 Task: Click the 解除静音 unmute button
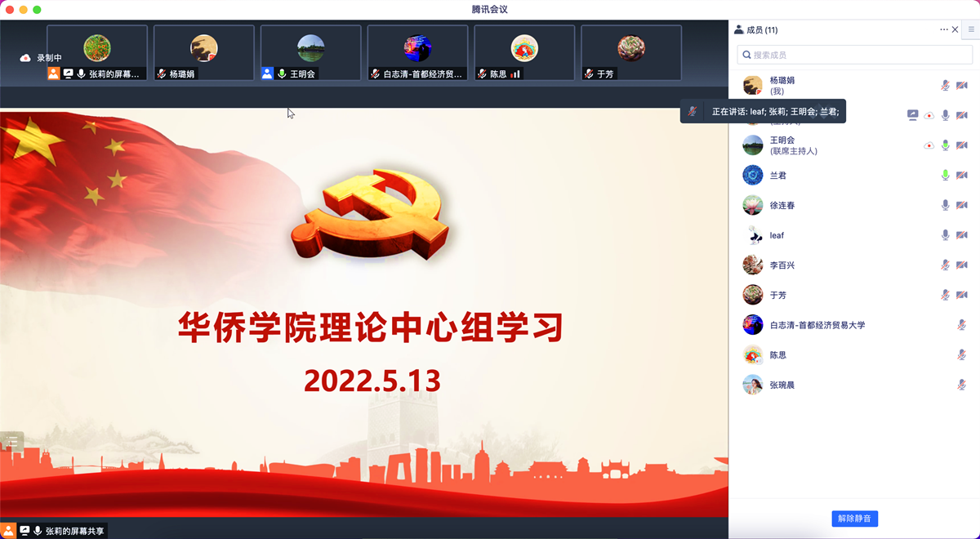855,519
